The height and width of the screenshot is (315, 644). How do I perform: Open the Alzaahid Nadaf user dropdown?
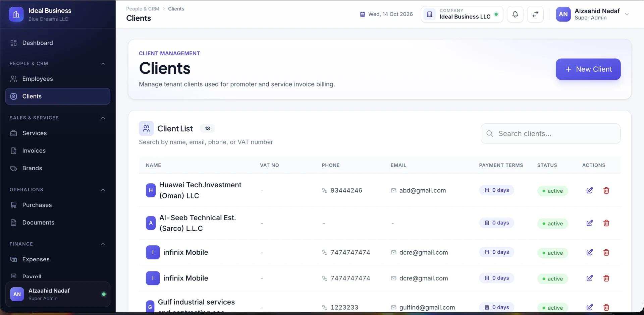[627, 14]
